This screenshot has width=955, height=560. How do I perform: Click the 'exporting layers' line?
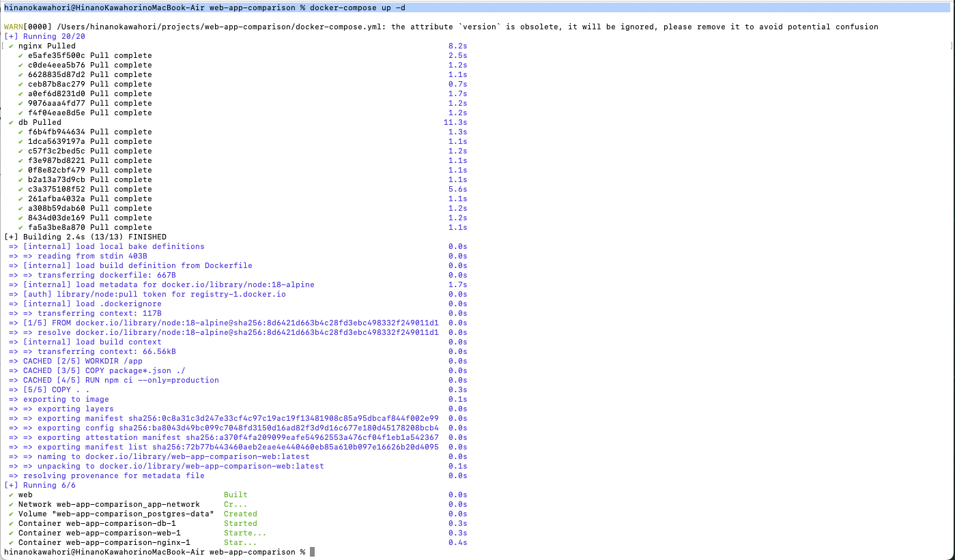tap(61, 409)
